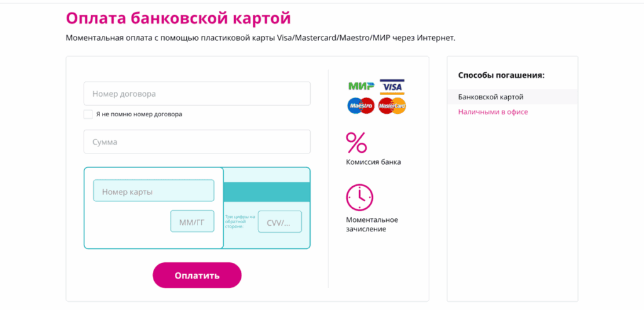Click the VISA card logo
Screen dimensions: 644x310
392,86
